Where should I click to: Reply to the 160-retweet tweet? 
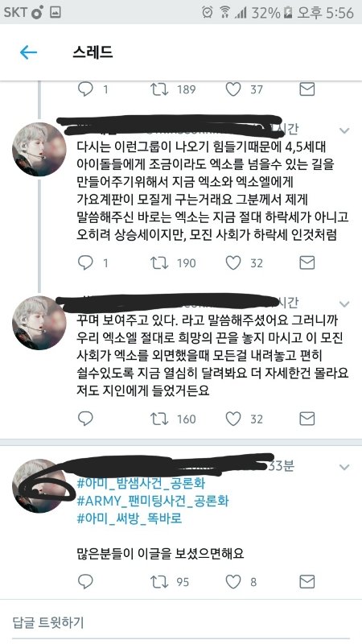[85, 419]
